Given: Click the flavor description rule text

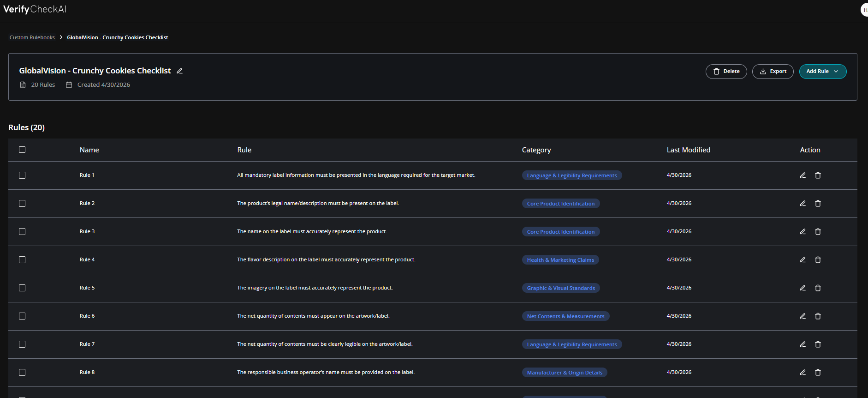Looking at the screenshot, I should tap(326, 260).
